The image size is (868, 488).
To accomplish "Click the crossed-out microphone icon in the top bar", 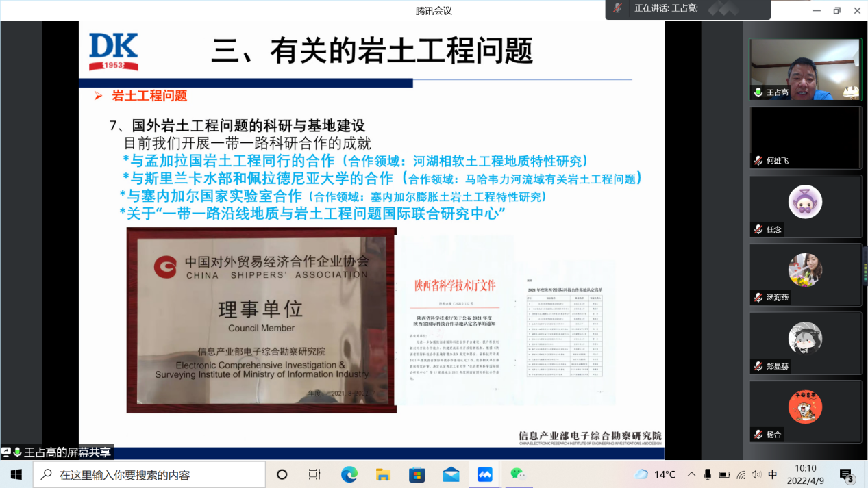I will pos(618,10).
